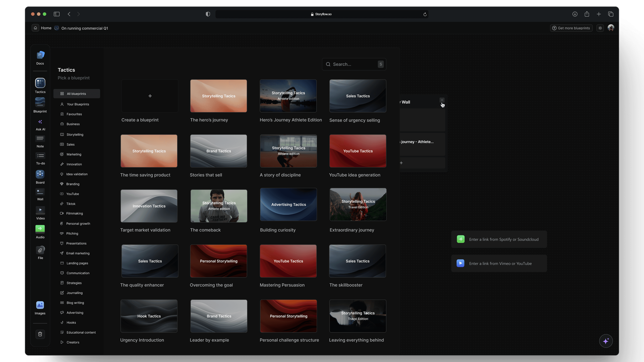The image size is (644, 362).
Task: Select Sense of urgency selling blueprint
Action: click(358, 96)
